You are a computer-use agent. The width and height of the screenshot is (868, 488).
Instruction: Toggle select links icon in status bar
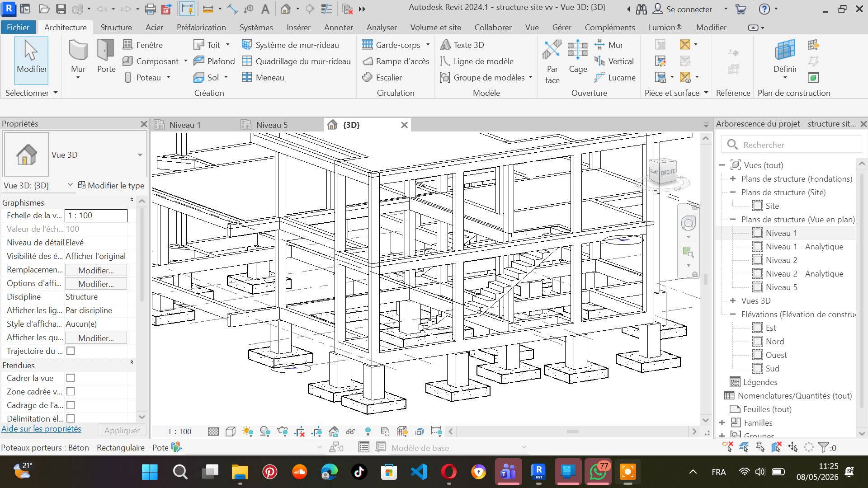point(727,447)
